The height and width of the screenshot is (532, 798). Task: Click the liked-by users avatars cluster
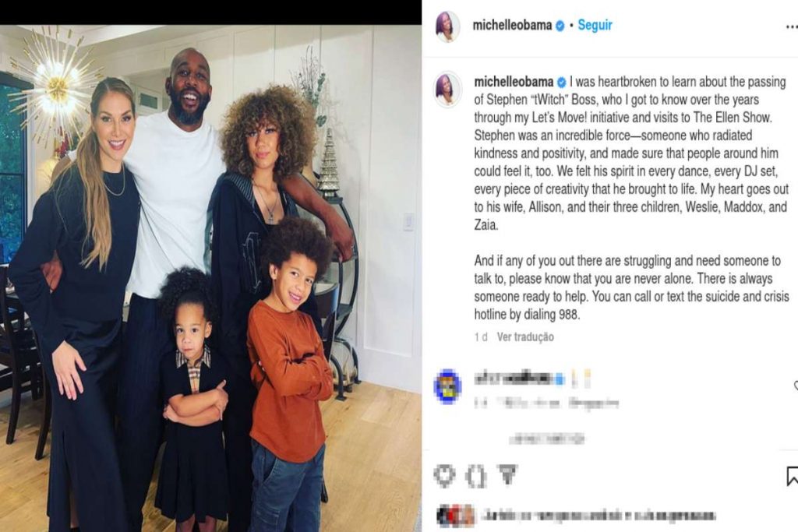455,516
